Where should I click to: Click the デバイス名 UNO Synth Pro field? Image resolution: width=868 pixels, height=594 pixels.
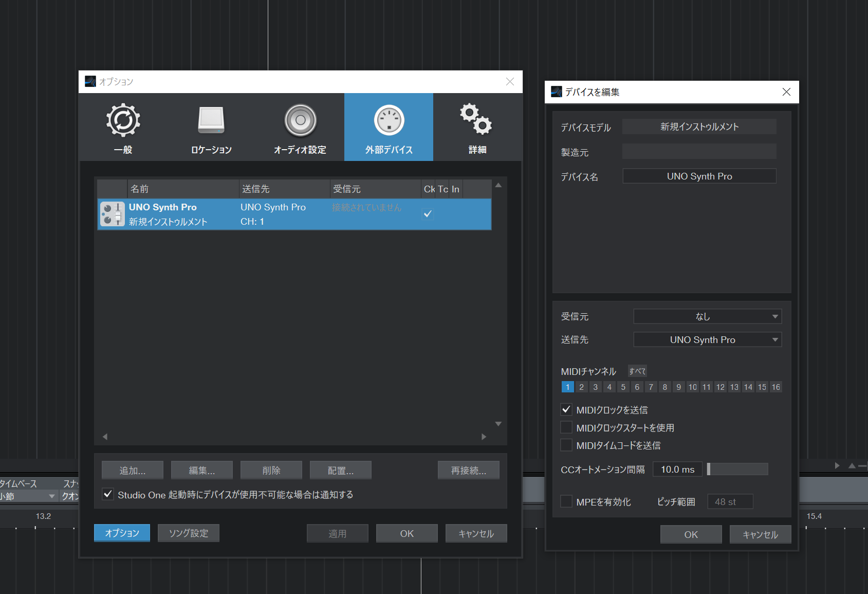pyautogui.click(x=699, y=176)
